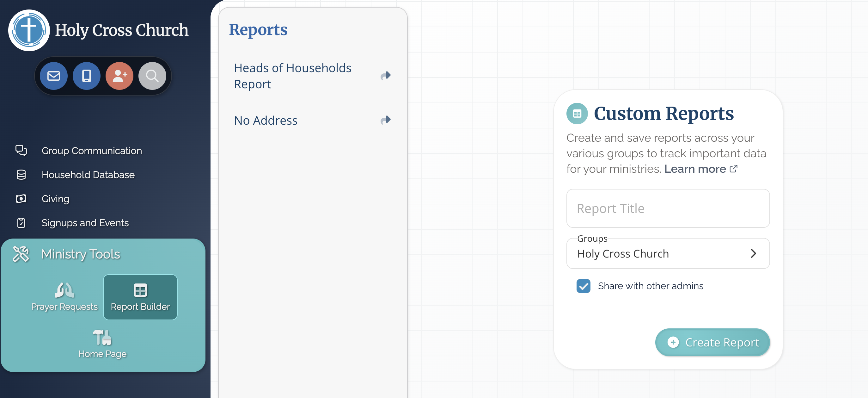Open Household Database menu item
This screenshot has height=398, width=868.
(88, 175)
